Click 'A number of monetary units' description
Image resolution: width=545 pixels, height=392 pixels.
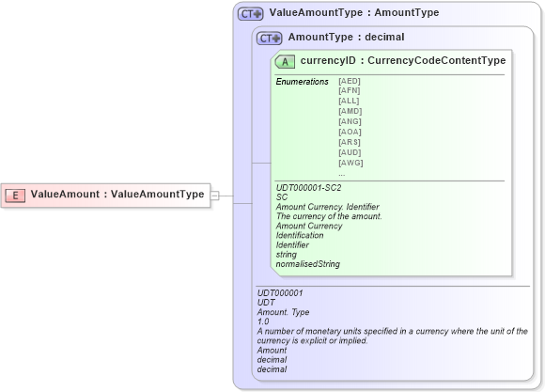[x=393, y=336]
